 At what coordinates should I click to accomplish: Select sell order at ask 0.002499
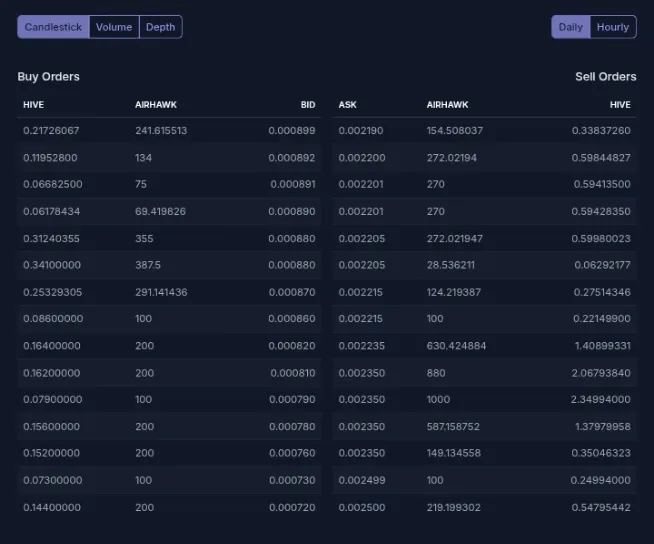484,480
